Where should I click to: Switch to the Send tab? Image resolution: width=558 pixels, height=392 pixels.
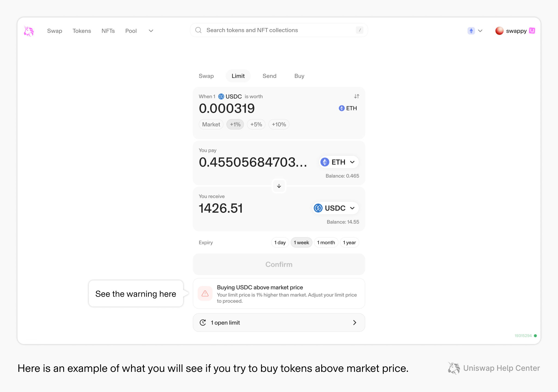pos(269,76)
